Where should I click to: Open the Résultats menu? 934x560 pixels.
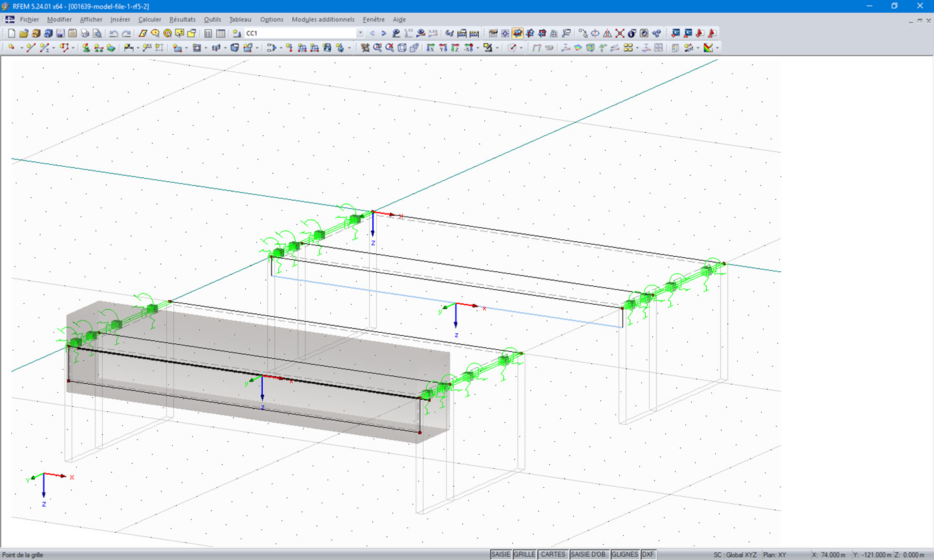click(x=182, y=19)
